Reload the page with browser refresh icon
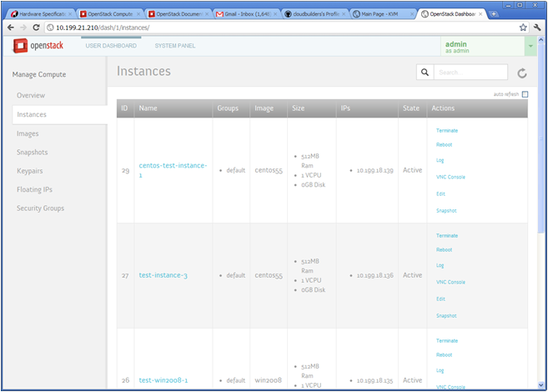This screenshot has width=548, height=392. pos(36,28)
